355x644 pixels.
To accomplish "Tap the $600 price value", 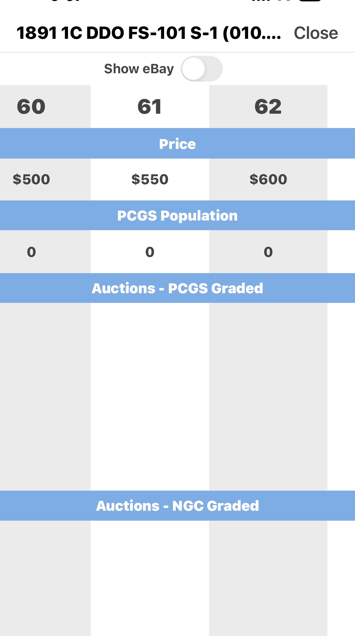I will [x=268, y=179].
